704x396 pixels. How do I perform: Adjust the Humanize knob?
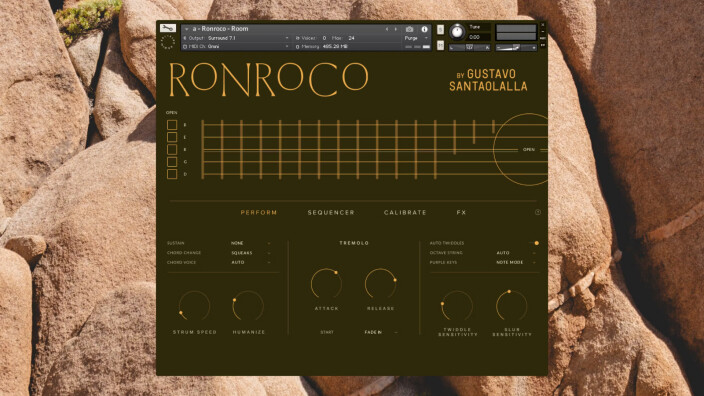[x=248, y=306]
